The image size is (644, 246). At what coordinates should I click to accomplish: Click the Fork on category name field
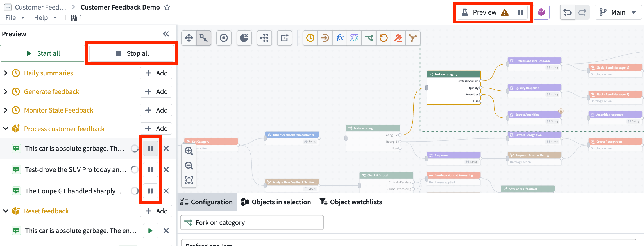tap(252, 223)
